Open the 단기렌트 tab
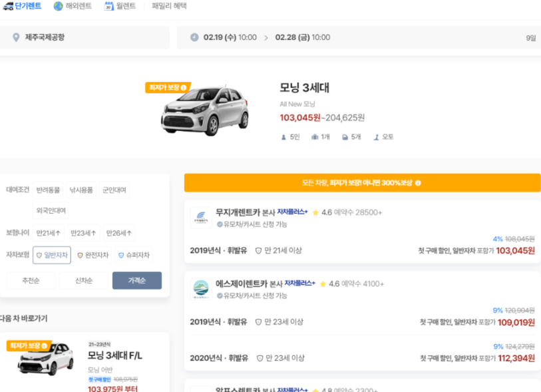Viewport: 541px width, 392px height. pos(22,6)
